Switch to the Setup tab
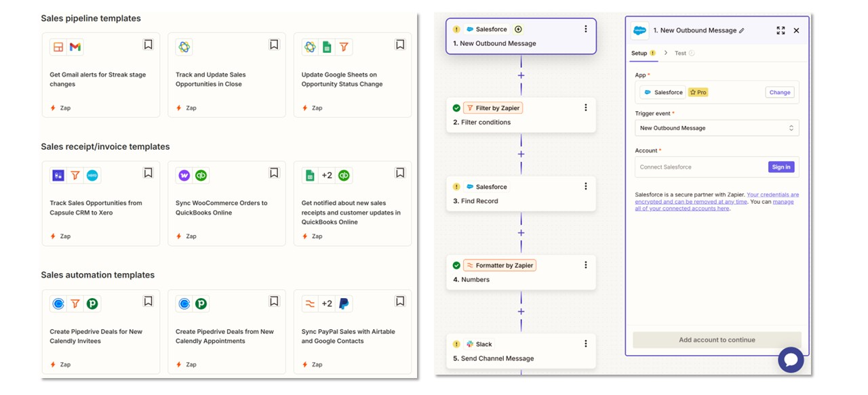Screen dimensions: 868x395 [643, 53]
